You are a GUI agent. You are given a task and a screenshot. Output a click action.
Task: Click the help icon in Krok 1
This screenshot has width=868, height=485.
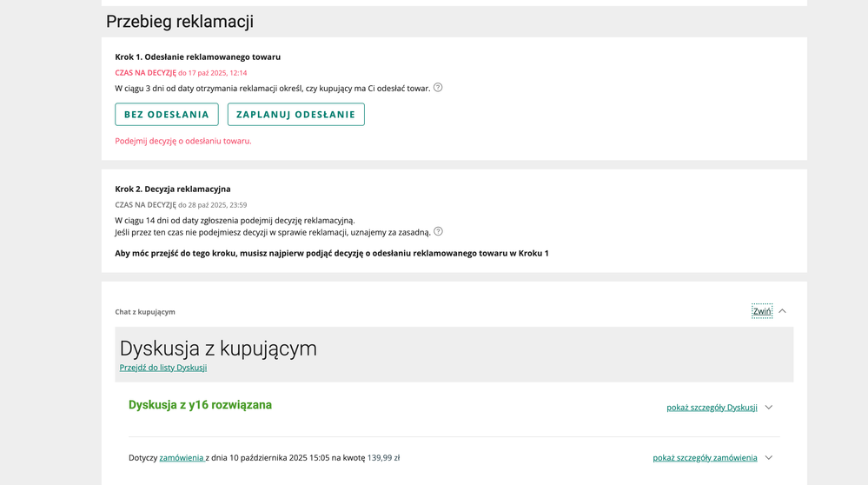click(438, 88)
